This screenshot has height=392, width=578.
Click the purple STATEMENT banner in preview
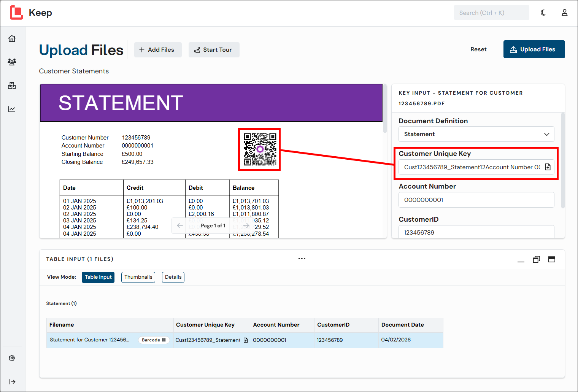(211, 103)
